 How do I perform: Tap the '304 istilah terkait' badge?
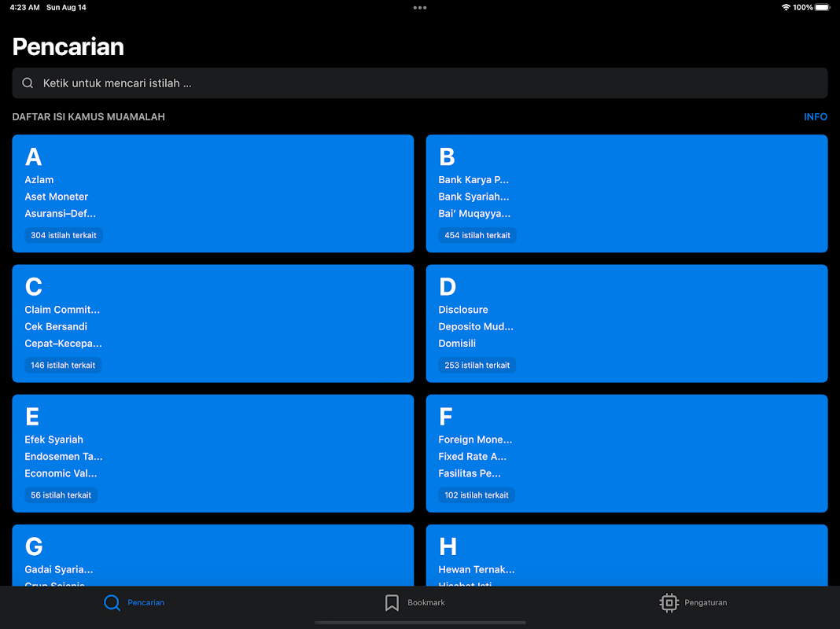pyautogui.click(x=64, y=235)
